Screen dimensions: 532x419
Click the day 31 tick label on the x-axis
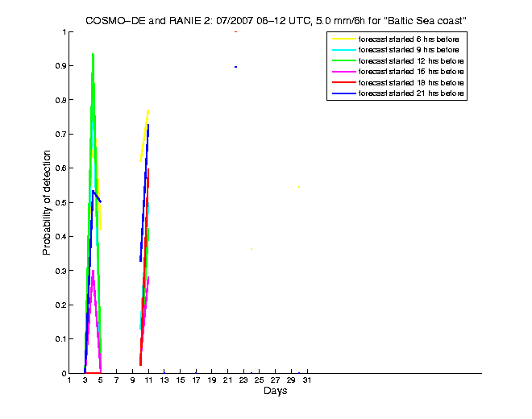coord(306,380)
